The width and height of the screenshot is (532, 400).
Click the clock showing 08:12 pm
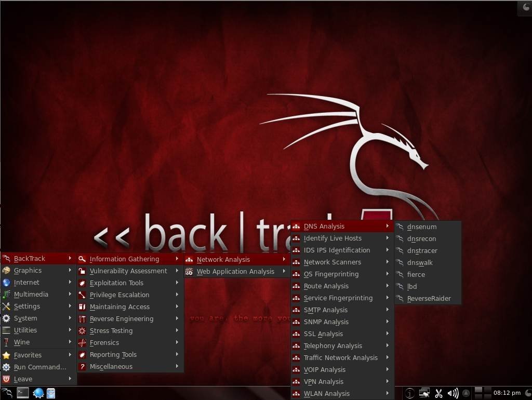click(507, 393)
